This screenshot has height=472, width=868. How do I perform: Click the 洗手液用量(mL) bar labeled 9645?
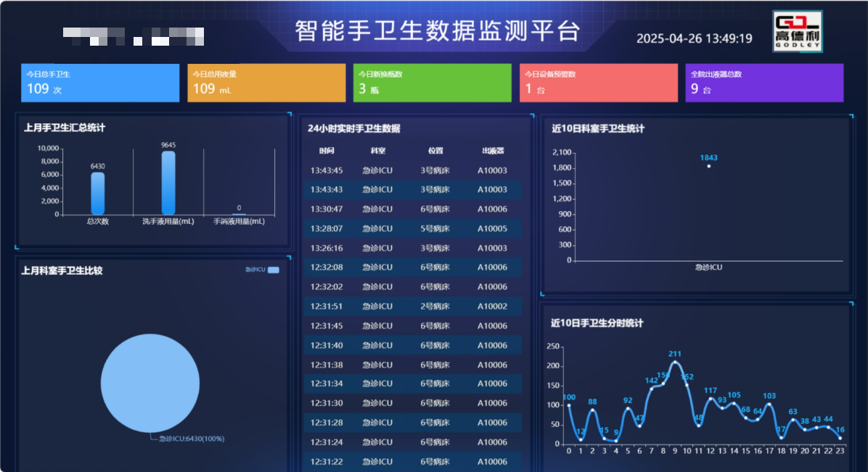coord(168,183)
